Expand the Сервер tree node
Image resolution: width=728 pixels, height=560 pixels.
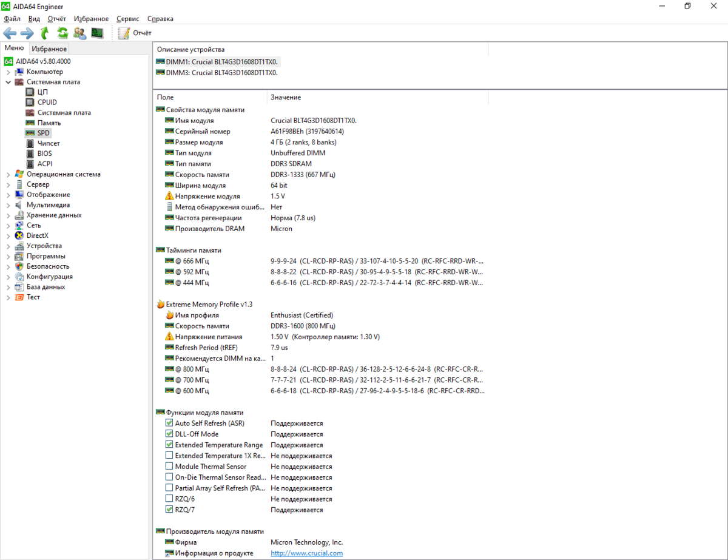(8, 184)
